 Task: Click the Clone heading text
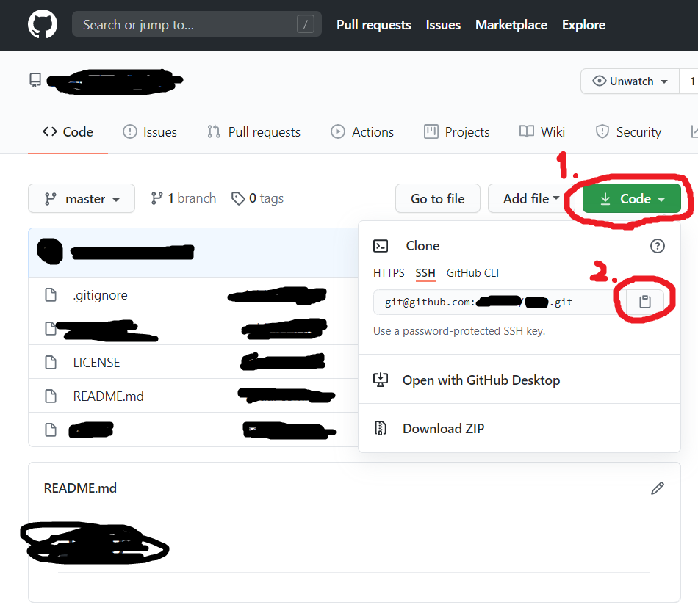(x=422, y=246)
